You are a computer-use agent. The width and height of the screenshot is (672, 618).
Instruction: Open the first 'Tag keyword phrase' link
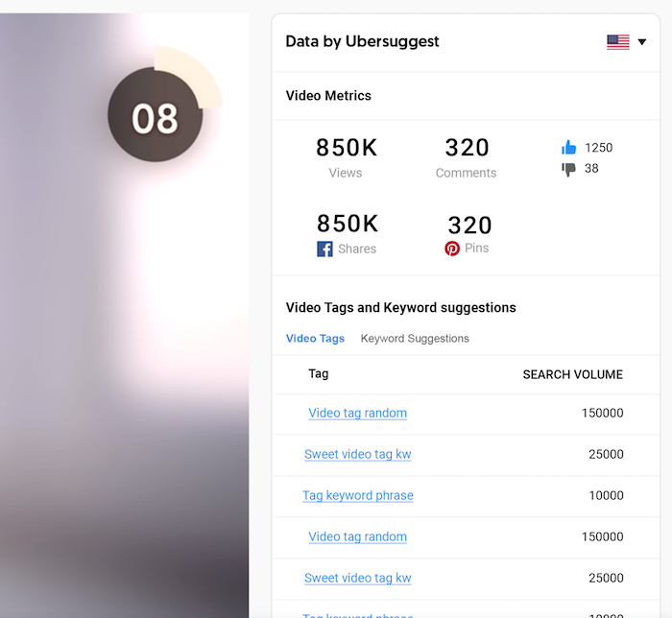pos(358,495)
